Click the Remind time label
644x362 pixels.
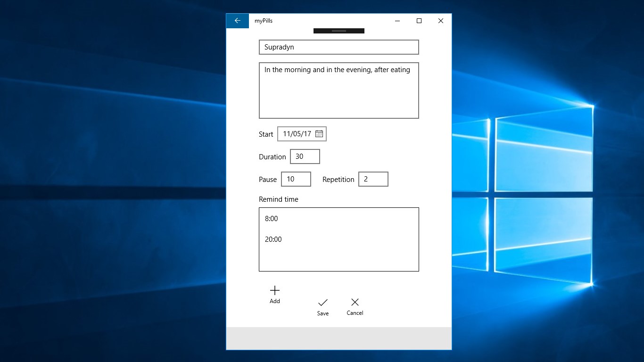(278, 199)
